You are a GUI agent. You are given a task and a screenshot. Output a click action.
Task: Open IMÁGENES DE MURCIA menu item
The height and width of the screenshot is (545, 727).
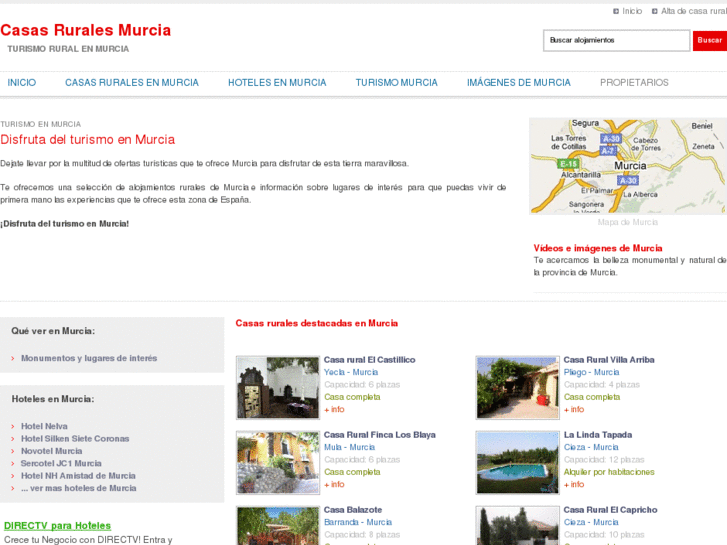[x=518, y=83]
